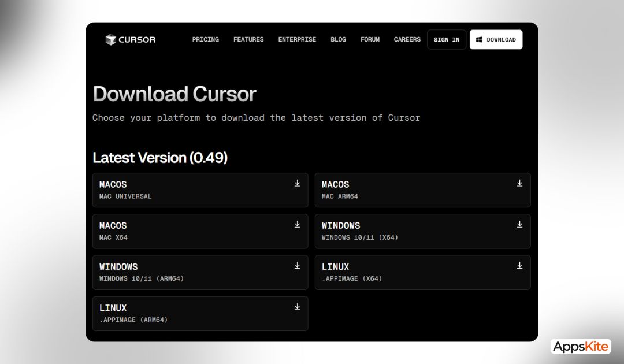Choose the Windows 10/11 (X64) download card

tap(422, 231)
